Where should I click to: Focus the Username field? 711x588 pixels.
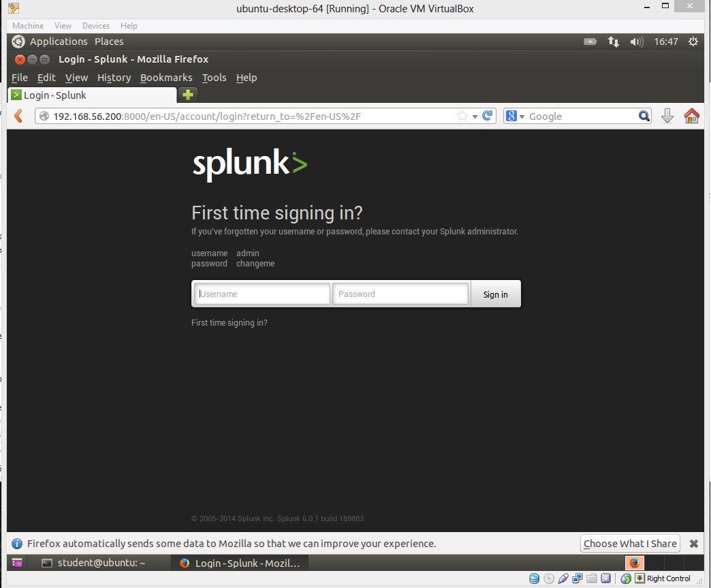(262, 294)
